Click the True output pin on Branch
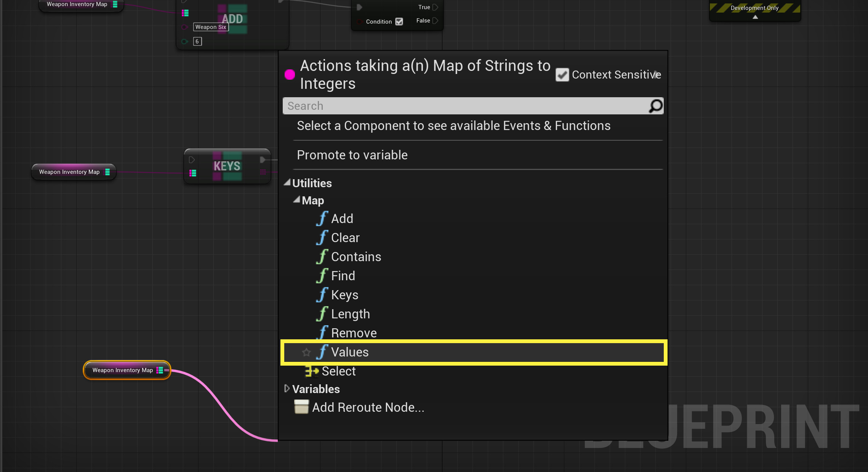Screen dimensions: 868x472 [435, 7]
